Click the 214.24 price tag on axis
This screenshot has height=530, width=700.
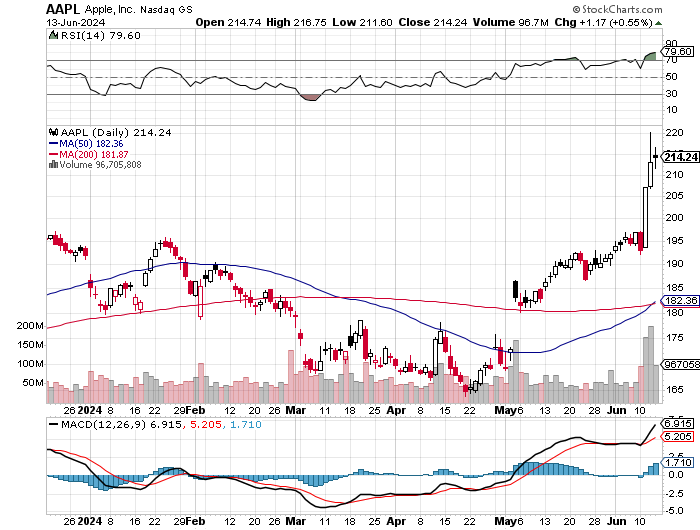680,157
